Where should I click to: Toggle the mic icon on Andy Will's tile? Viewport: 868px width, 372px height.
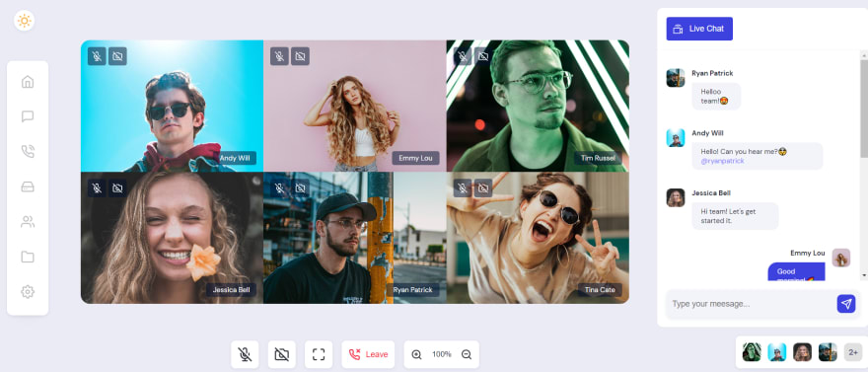coord(97,56)
